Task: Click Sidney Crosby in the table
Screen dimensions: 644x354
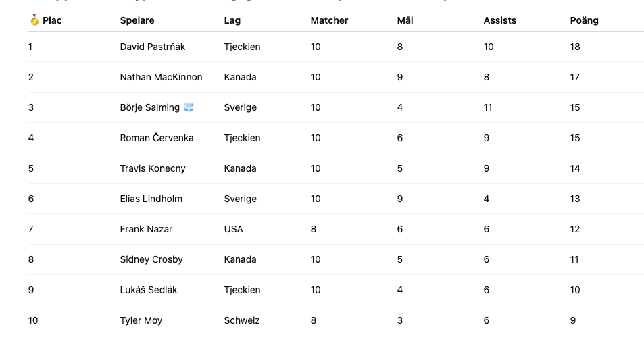Action: pos(151,259)
